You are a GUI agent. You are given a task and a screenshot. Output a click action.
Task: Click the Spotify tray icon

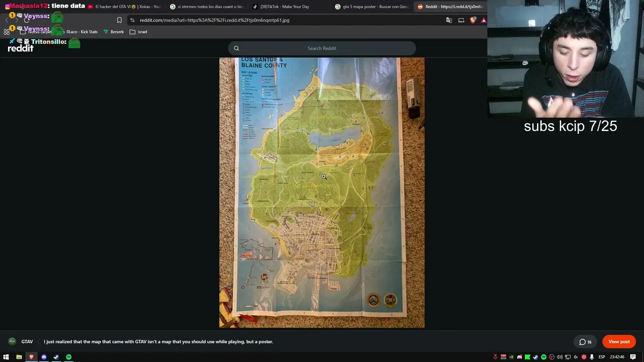[543, 357]
